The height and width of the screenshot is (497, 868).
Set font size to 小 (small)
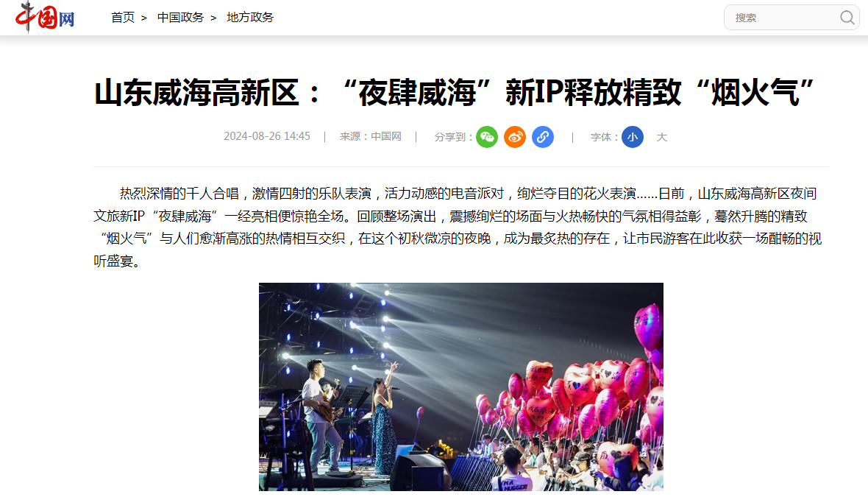[633, 137]
